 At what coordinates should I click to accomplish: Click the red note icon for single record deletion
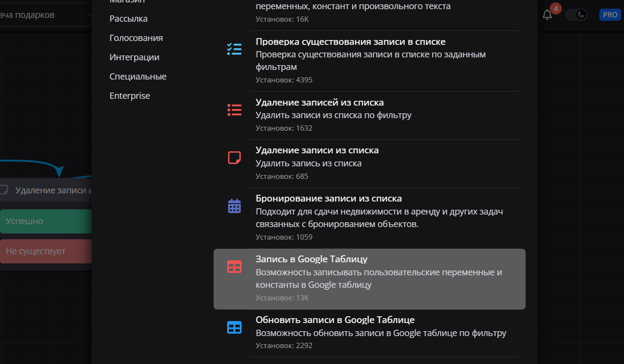[234, 158]
